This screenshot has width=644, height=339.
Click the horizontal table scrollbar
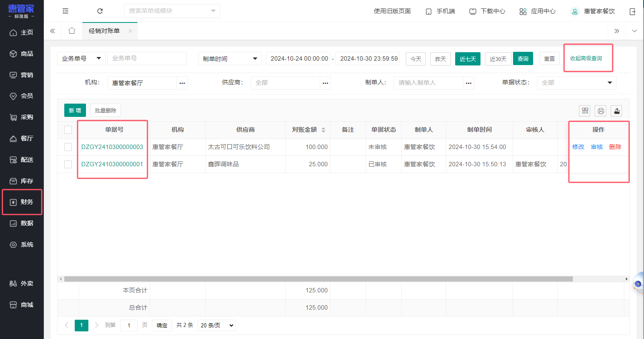(x=318, y=279)
